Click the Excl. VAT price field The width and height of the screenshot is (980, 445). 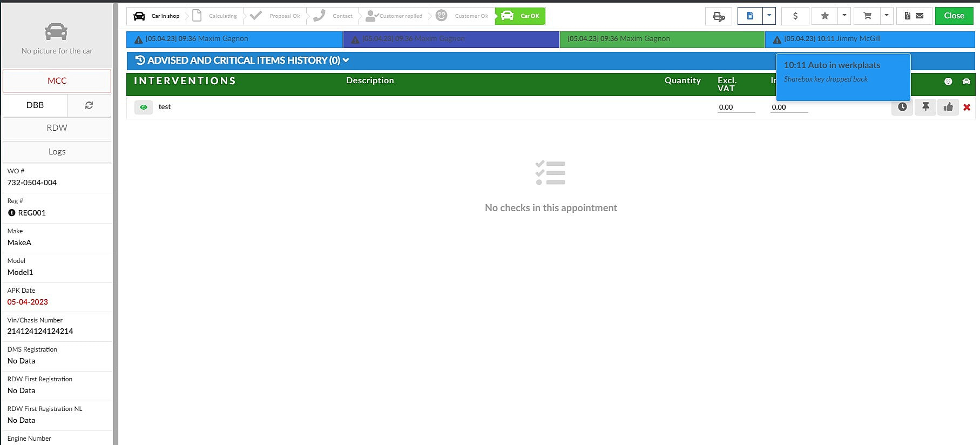click(736, 107)
